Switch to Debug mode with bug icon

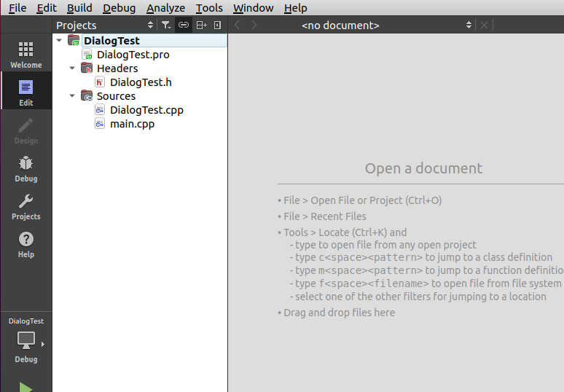coord(26,168)
